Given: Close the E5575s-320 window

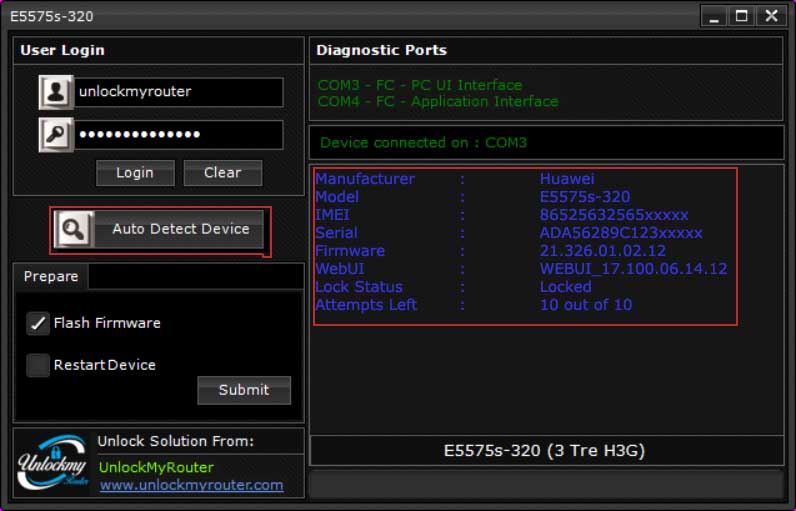Looking at the screenshot, I should 771,16.
